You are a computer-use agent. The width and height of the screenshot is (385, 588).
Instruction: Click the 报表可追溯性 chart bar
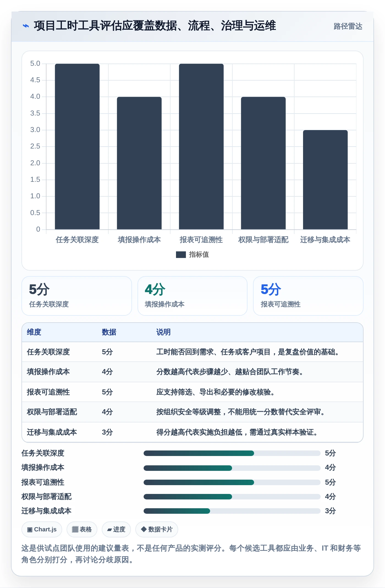point(201,146)
